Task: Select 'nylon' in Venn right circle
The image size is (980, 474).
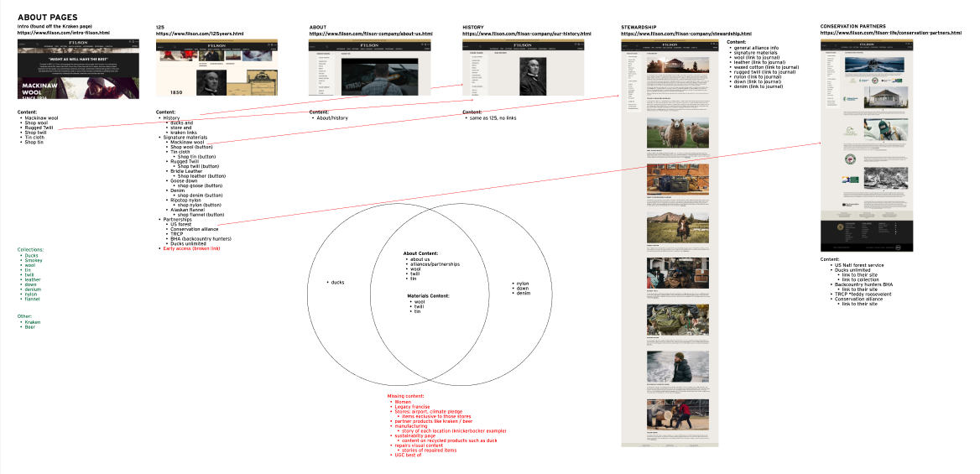Action: (523, 284)
